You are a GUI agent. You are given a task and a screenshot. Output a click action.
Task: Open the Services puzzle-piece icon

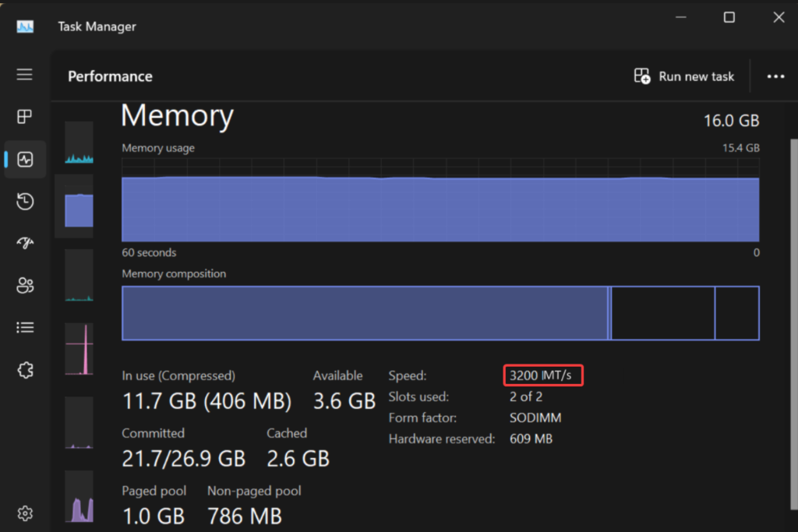point(25,370)
